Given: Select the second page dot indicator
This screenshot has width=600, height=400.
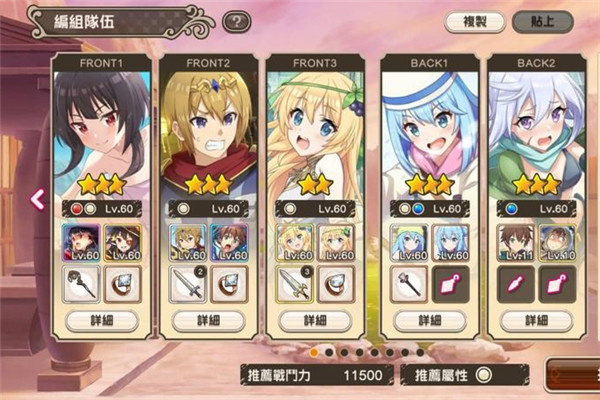Looking at the screenshot, I should [x=329, y=353].
